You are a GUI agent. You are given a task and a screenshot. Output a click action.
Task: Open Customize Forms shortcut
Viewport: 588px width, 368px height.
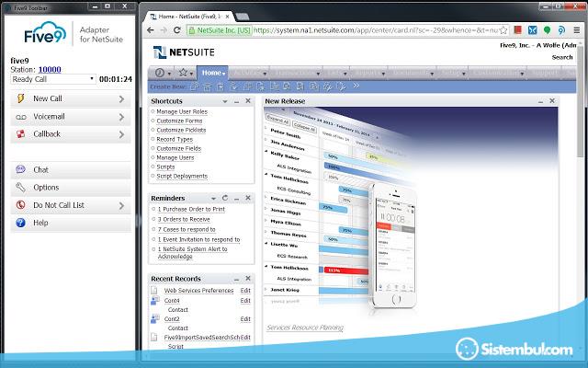(x=179, y=121)
